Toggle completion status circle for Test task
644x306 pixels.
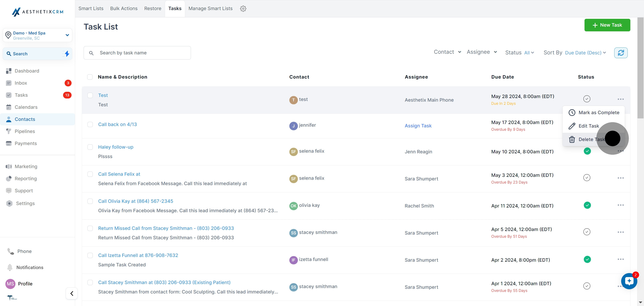(x=587, y=98)
